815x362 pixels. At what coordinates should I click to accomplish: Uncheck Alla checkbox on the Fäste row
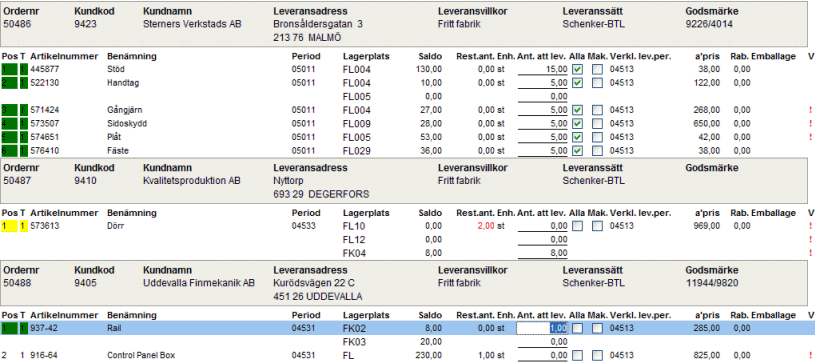click(577, 151)
